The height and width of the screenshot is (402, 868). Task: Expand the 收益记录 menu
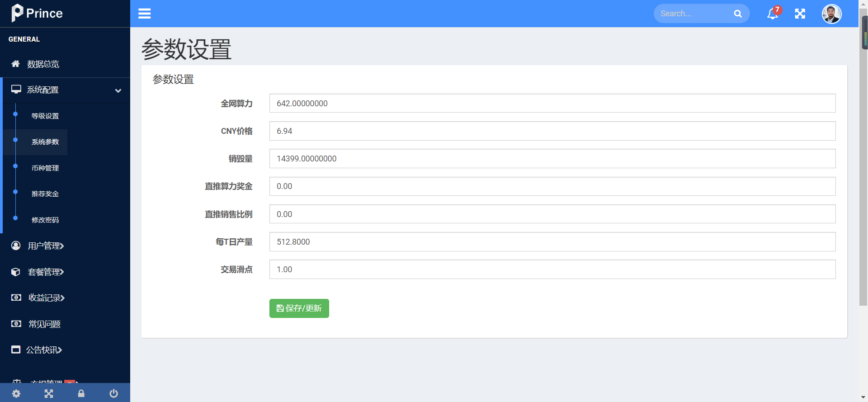click(x=63, y=298)
